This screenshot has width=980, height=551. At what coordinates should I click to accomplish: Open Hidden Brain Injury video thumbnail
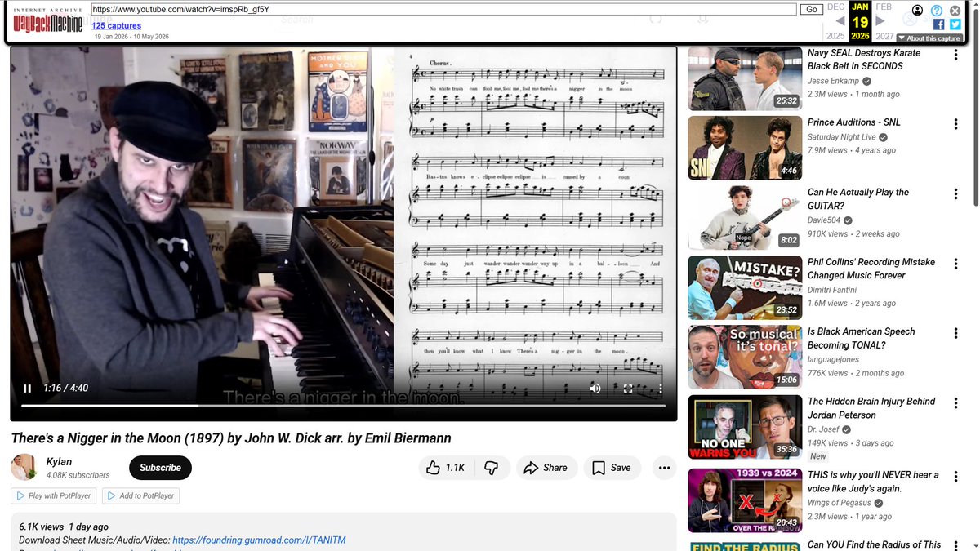pyautogui.click(x=745, y=427)
